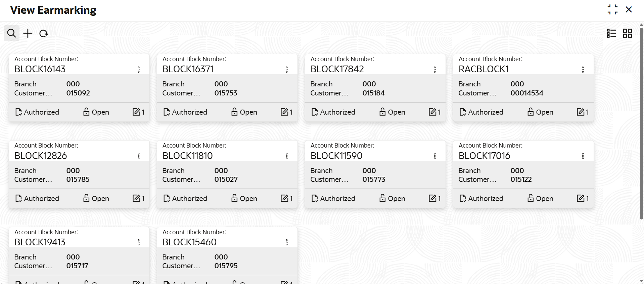This screenshot has width=644, height=284.
Task: Switch to list view layout
Action: 611,33
